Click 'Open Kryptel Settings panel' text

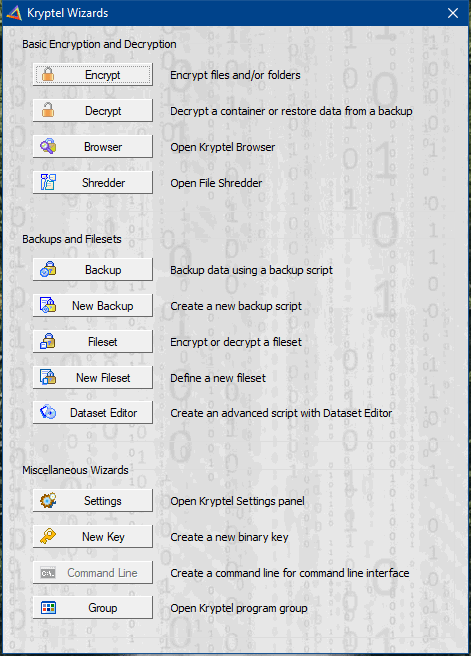[x=237, y=501]
